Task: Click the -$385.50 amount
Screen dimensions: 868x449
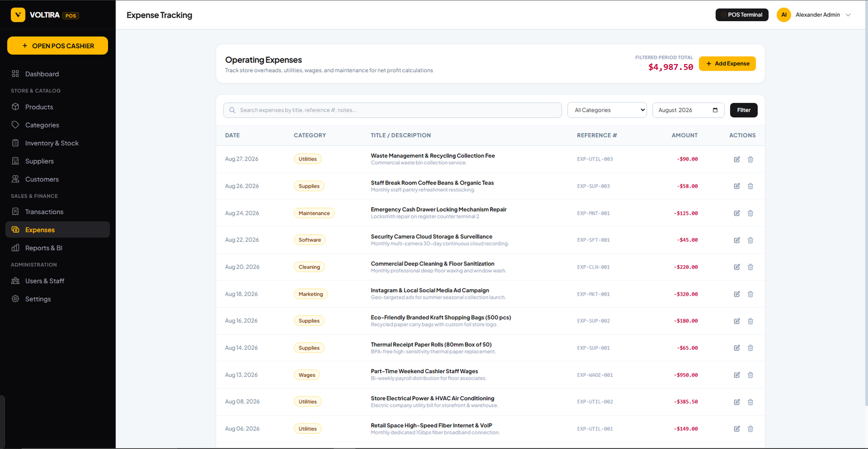Action: 686,402
